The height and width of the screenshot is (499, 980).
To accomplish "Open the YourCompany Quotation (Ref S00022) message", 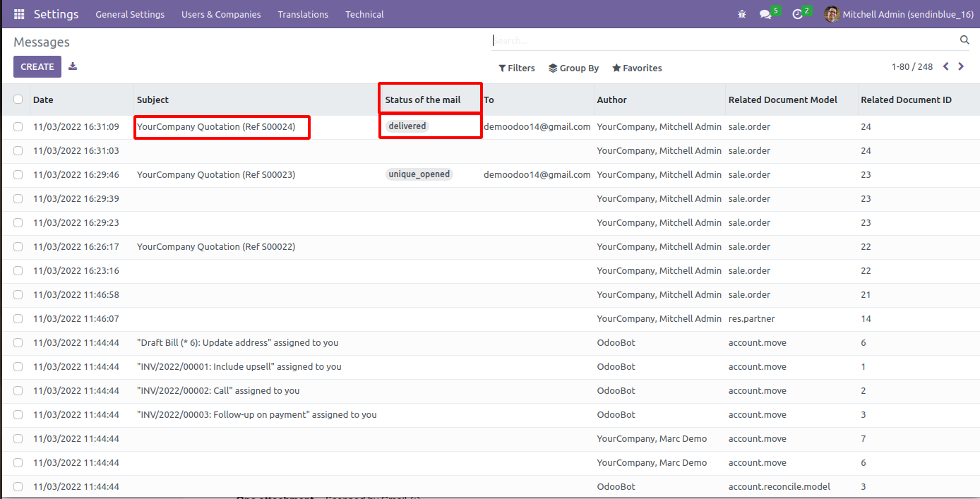I will [x=216, y=247].
